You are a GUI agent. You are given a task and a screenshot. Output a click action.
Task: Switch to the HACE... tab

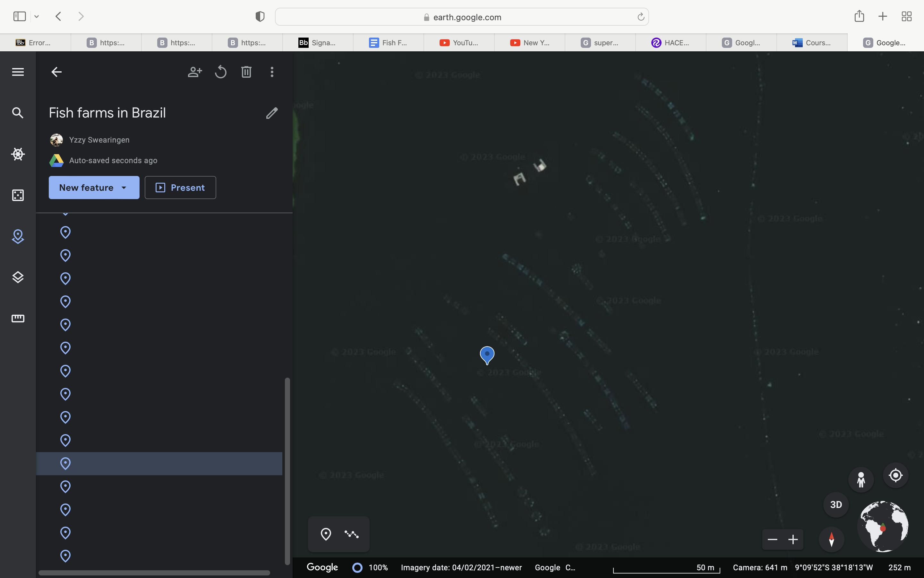click(x=671, y=43)
